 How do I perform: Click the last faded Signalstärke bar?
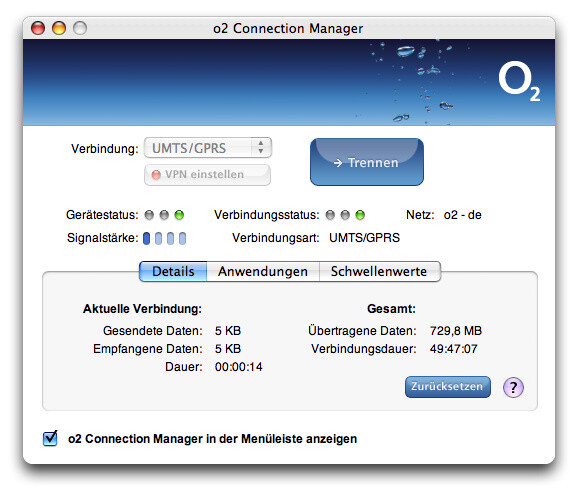tap(182, 238)
